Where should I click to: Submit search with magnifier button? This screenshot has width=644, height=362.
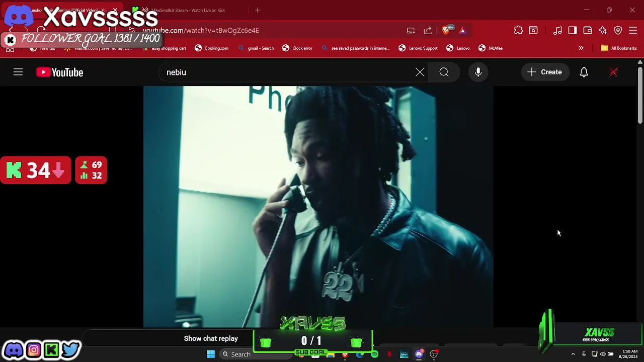[x=444, y=72]
